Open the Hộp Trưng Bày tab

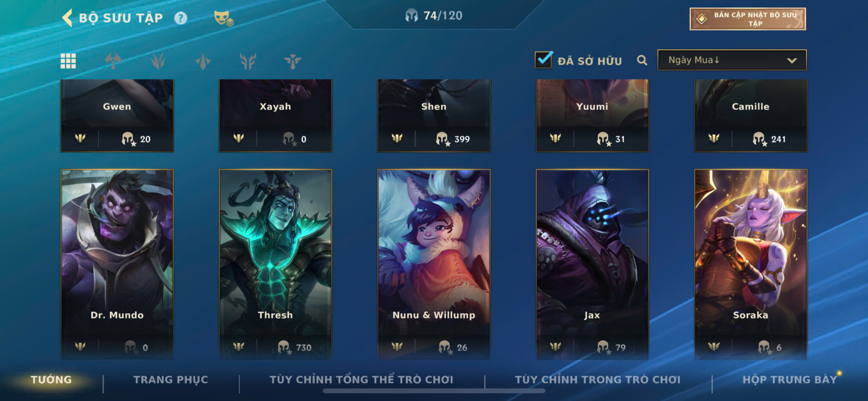(x=790, y=379)
